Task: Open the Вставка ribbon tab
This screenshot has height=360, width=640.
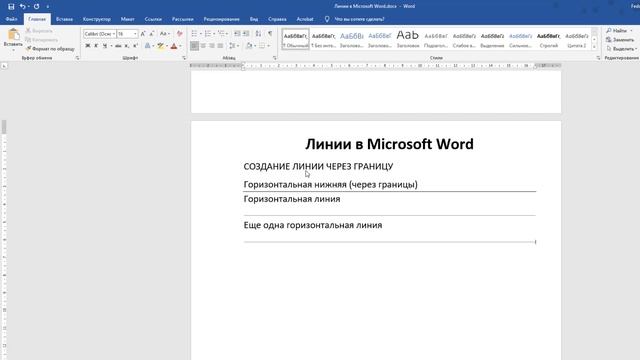Action: point(64,19)
